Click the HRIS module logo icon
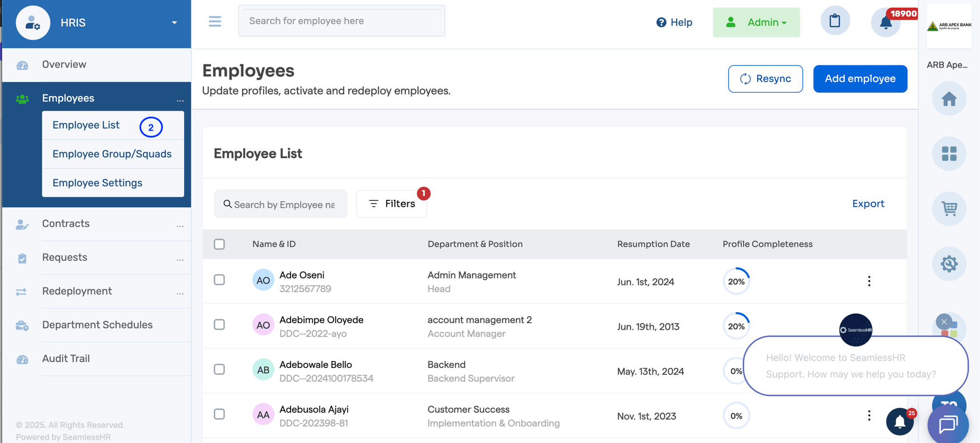 click(33, 23)
